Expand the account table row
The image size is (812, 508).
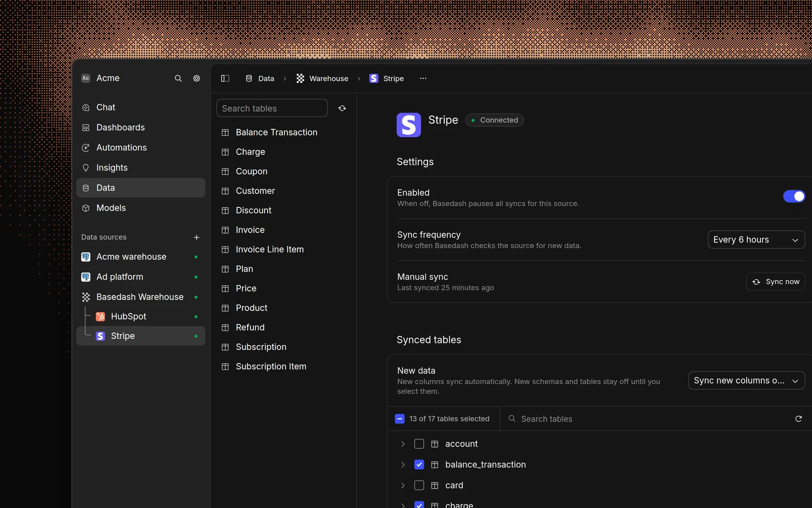[x=403, y=444]
